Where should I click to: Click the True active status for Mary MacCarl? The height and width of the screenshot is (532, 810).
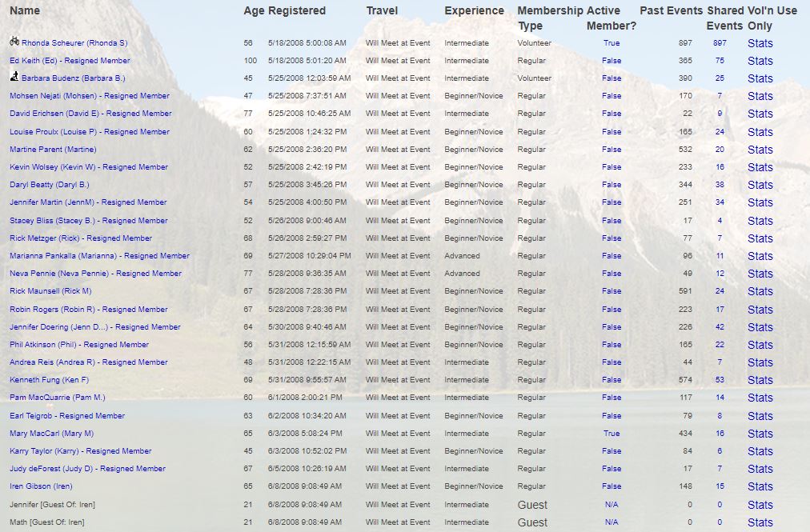612,434
